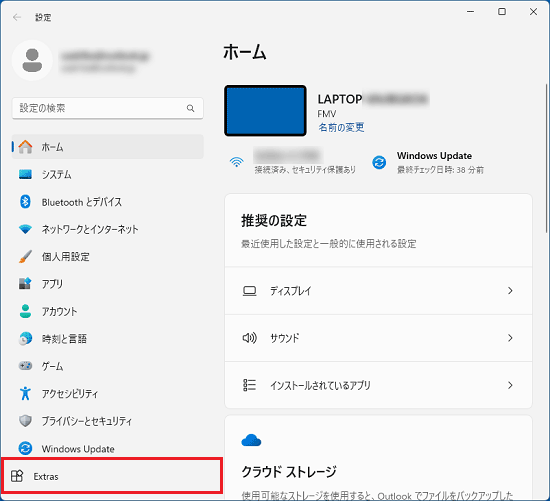Click the display laptop icon in recommended settings
This screenshot has width=550, height=501.
[x=249, y=291]
